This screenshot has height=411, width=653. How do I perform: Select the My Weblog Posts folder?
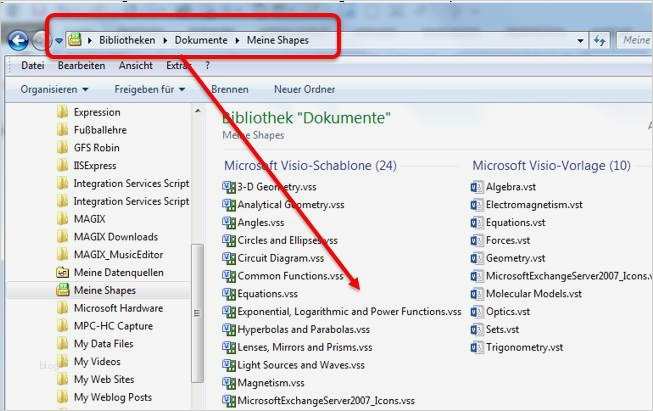[x=112, y=397]
